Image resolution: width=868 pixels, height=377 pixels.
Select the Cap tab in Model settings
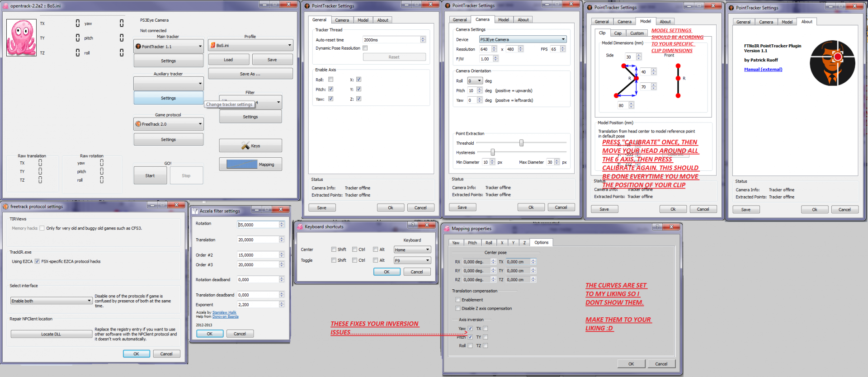click(x=618, y=33)
